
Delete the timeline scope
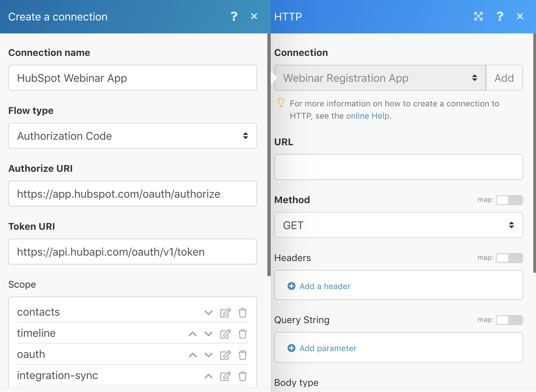pos(243,334)
